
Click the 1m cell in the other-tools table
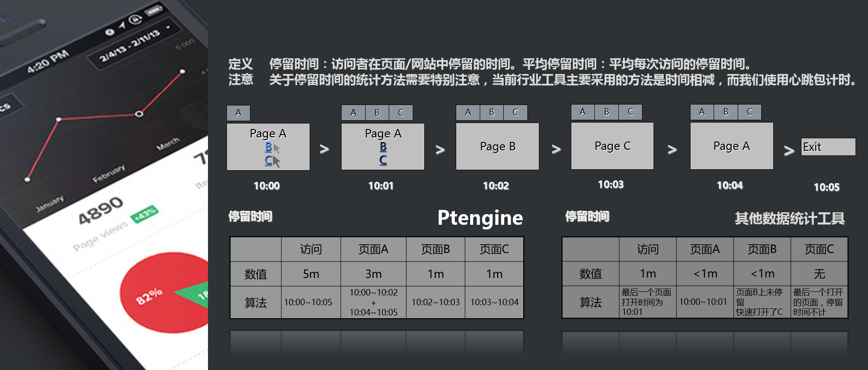coord(648,274)
